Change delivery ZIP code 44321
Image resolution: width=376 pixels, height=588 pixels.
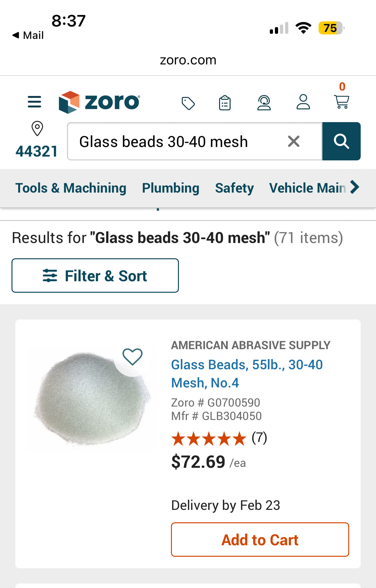click(x=37, y=140)
